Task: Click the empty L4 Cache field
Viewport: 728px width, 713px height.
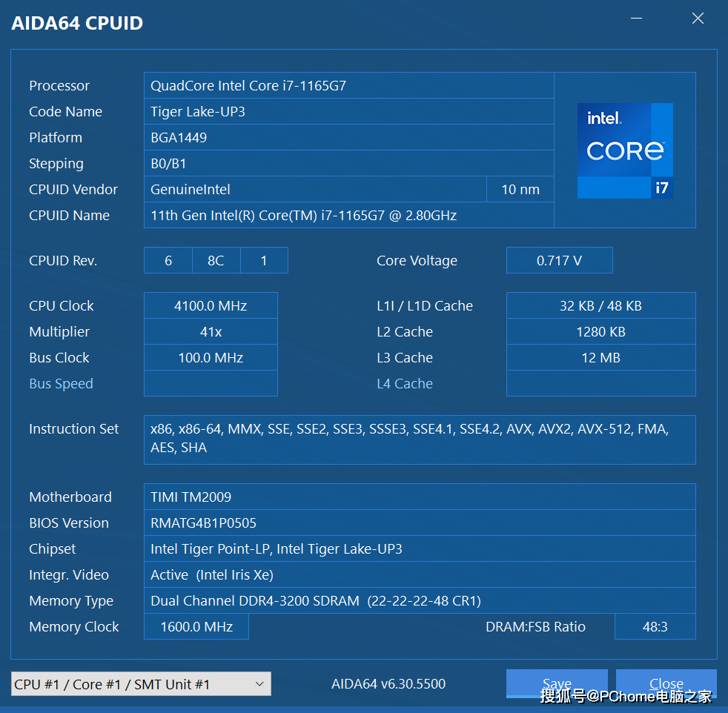Action: pyautogui.click(x=600, y=383)
